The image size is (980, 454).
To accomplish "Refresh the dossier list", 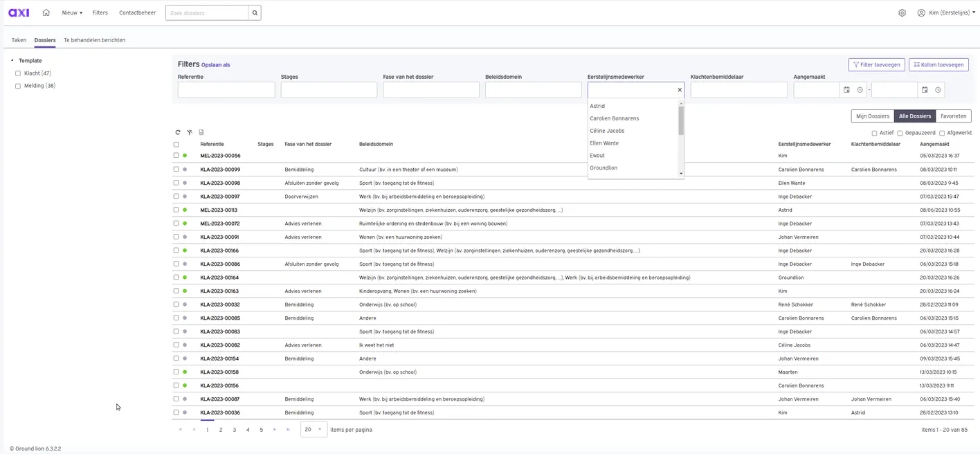I will point(178,132).
